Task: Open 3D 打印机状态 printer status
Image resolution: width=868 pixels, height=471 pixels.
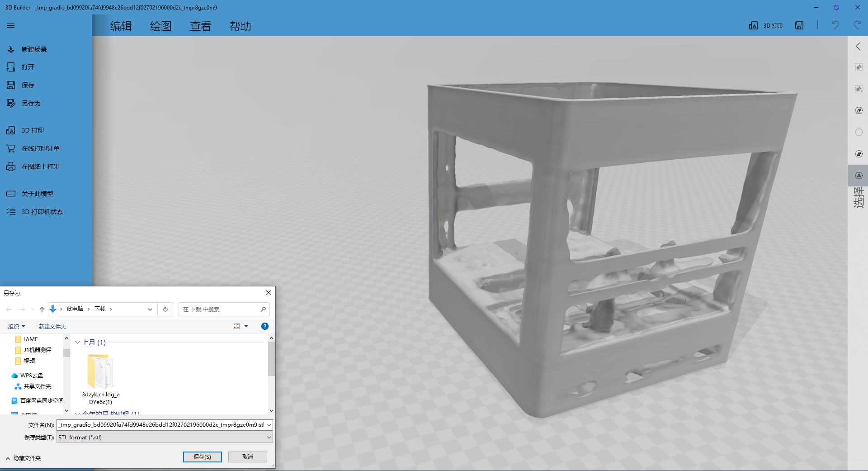Action: [42, 212]
